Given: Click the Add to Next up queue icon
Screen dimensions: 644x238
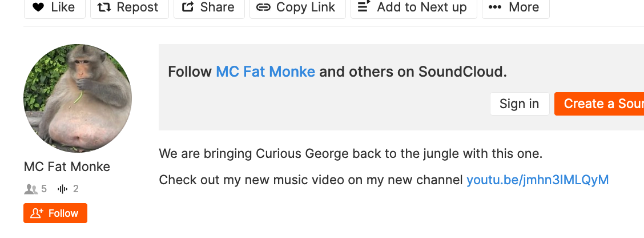Looking at the screenshot, I should 364,7.
